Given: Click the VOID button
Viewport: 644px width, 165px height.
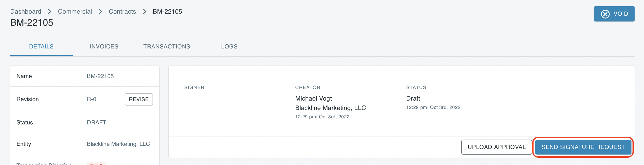Looking at the screenshot, I should click(614, 14).
